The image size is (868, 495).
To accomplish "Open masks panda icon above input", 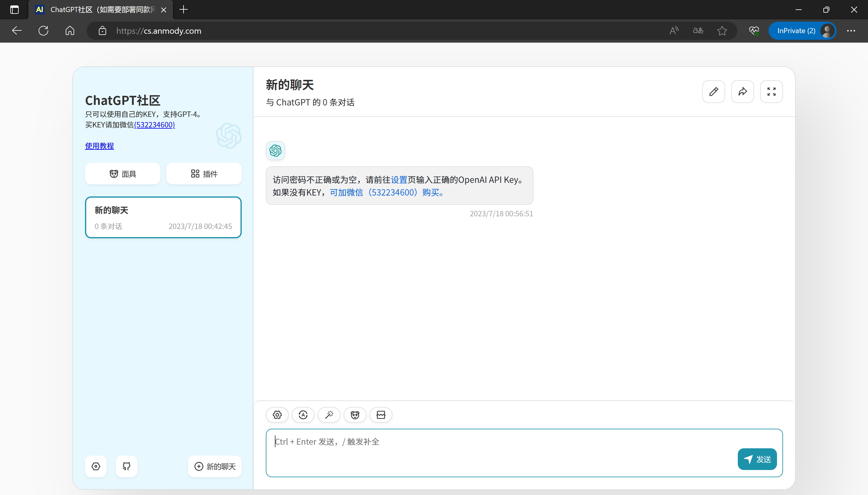I will [x=355, y=415].
